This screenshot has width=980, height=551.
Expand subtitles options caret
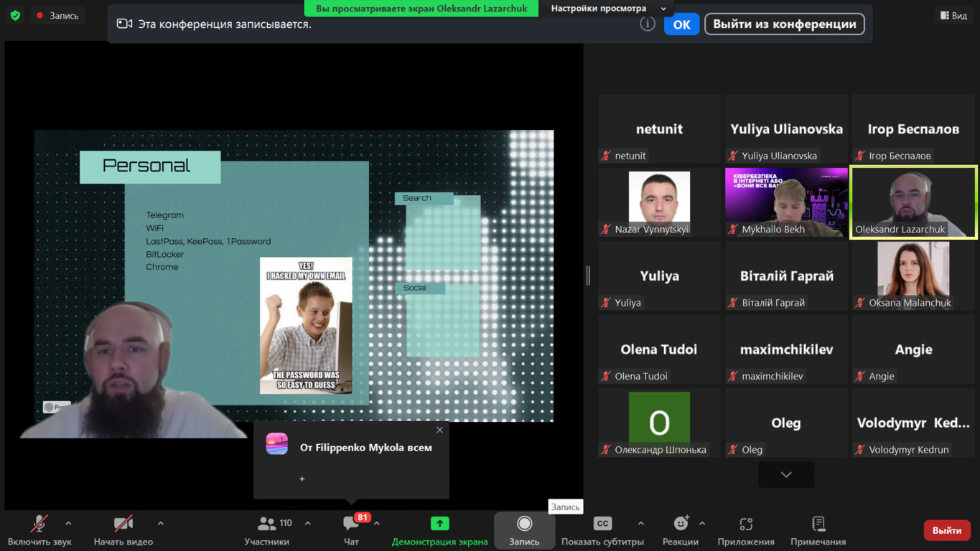[640, 524]
